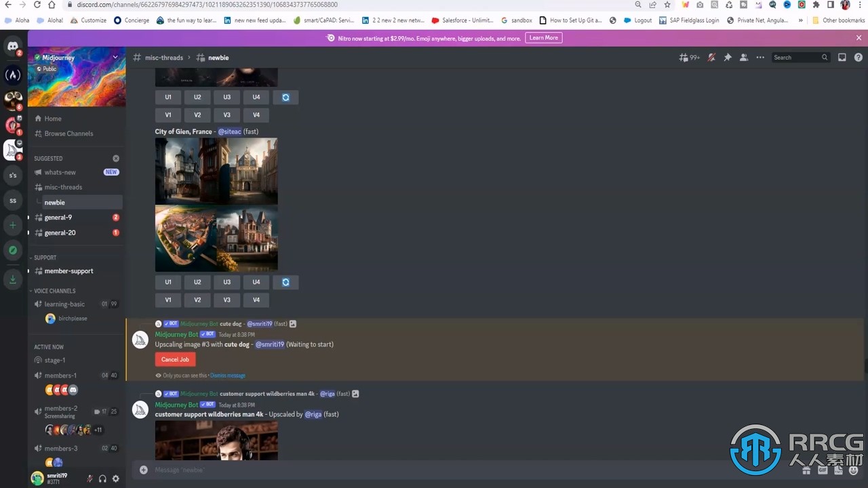The height and width of the screenshot is (488, 868).
Task: Toggle deafen headphones in the user panel
Action: coord(102,479)
